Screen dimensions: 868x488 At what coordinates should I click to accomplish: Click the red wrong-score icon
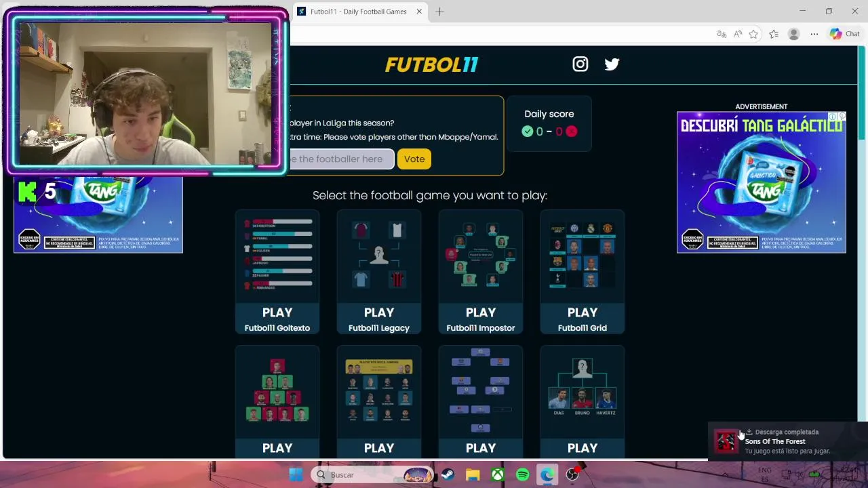571,131
